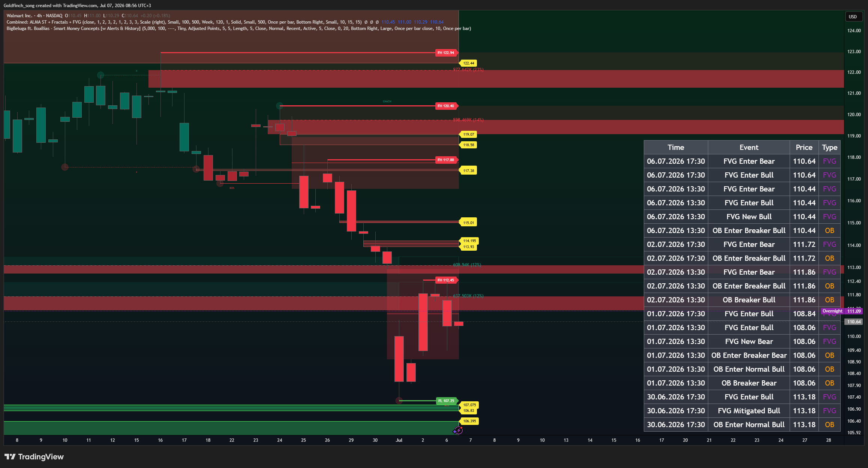Select the Walmart Inc. 4h NASDAQ title
868x468 pixels.
click(x=34, y=16)
